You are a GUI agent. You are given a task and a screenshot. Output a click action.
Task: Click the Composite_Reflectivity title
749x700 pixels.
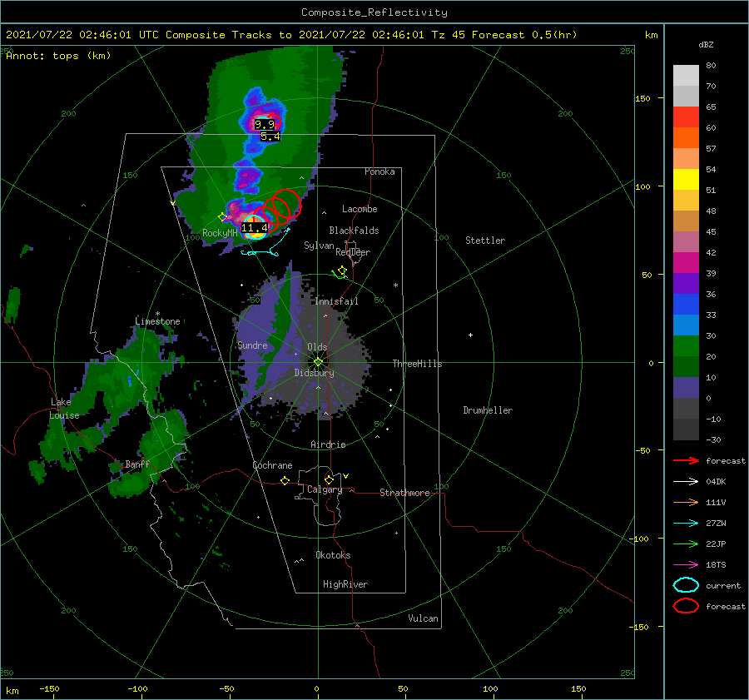coord(374,12)
